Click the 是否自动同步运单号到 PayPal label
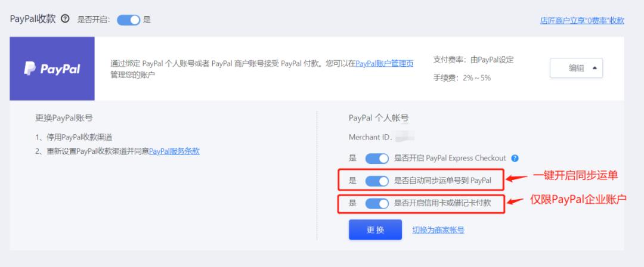 (x=442, y=181)
